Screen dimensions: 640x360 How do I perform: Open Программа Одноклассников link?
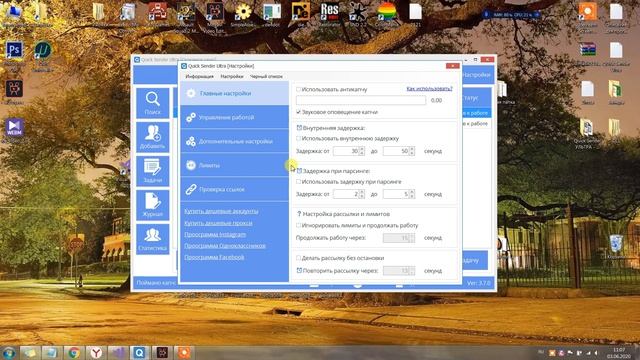225,246
